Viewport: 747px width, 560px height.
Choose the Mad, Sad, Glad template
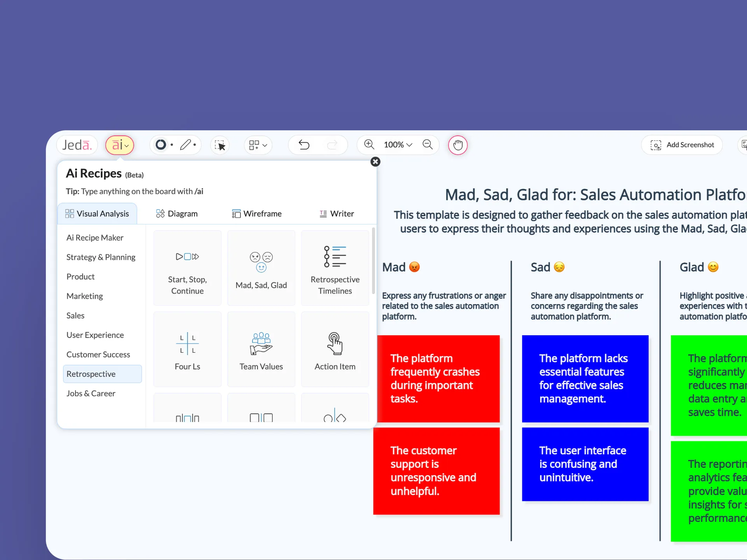(x=261, y=268)
